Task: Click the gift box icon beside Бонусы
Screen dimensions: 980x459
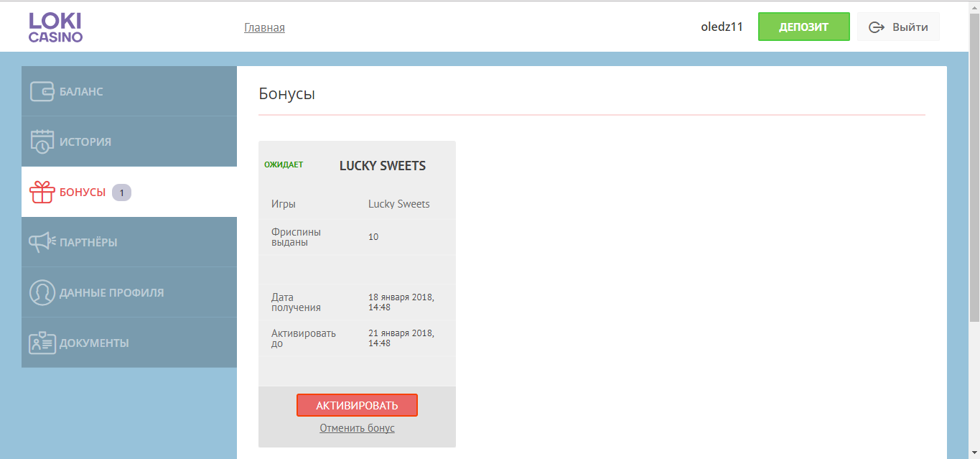Action: point(42,192)
